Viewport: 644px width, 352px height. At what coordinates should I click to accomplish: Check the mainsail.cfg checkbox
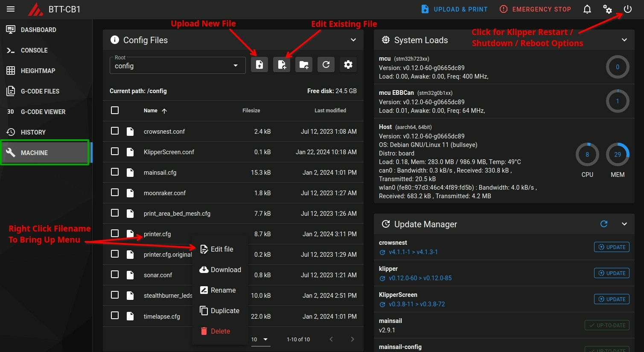pos(115,172)
